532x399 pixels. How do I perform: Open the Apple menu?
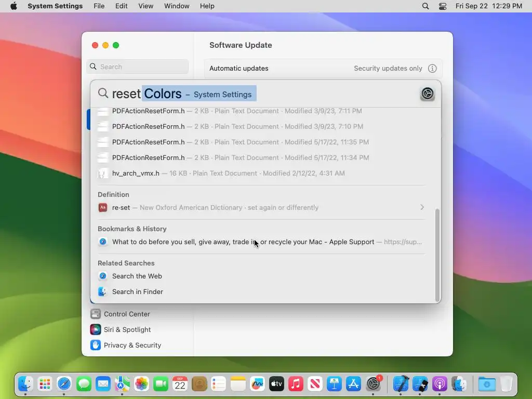(x=14, y=6)
